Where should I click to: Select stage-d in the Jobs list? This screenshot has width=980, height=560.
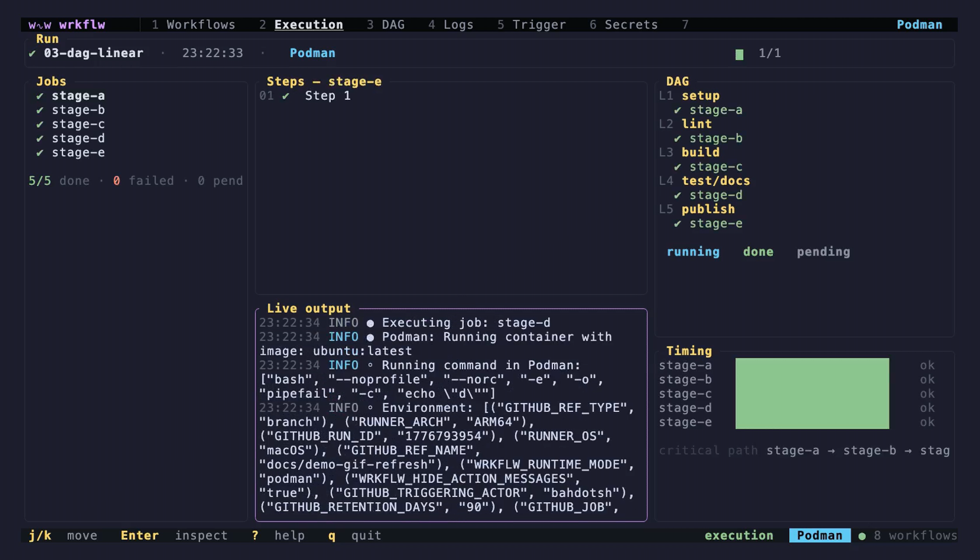78,138
